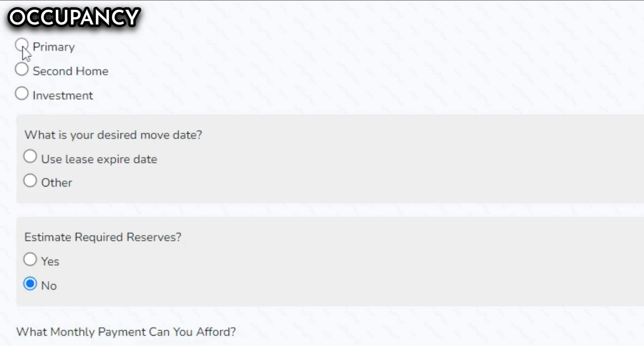
Task: Choose the Second Home radio button
Action: (x=22, y=69)
